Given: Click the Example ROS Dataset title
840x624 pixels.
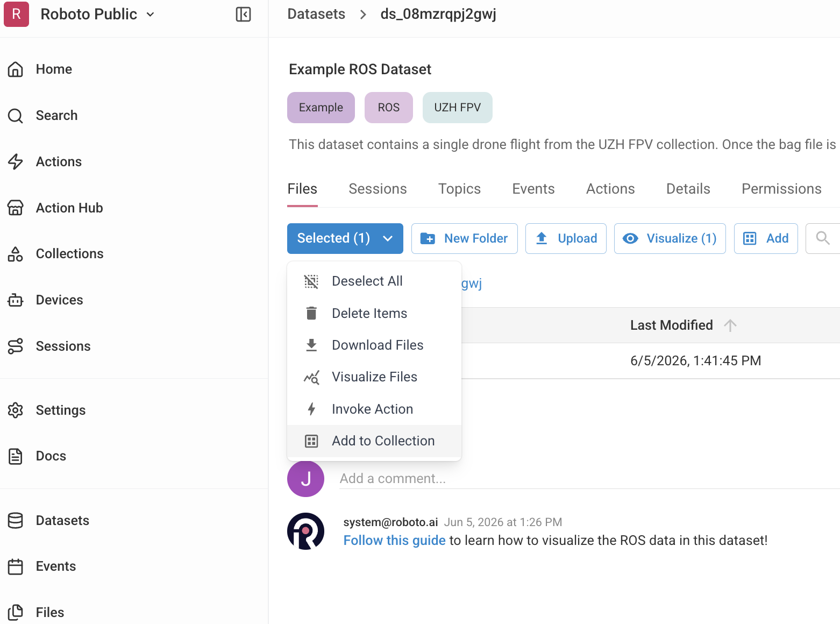Looking at the screenshot, I should coord(360,69).
